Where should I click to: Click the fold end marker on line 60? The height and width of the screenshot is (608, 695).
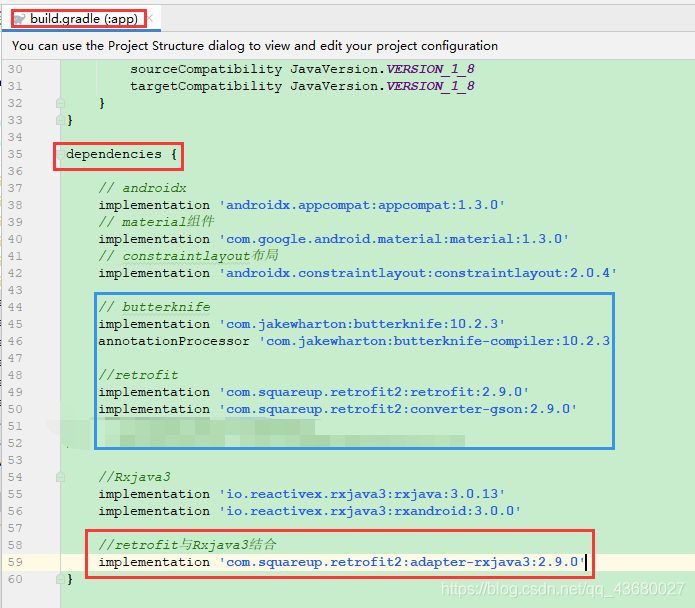point(60,579)
